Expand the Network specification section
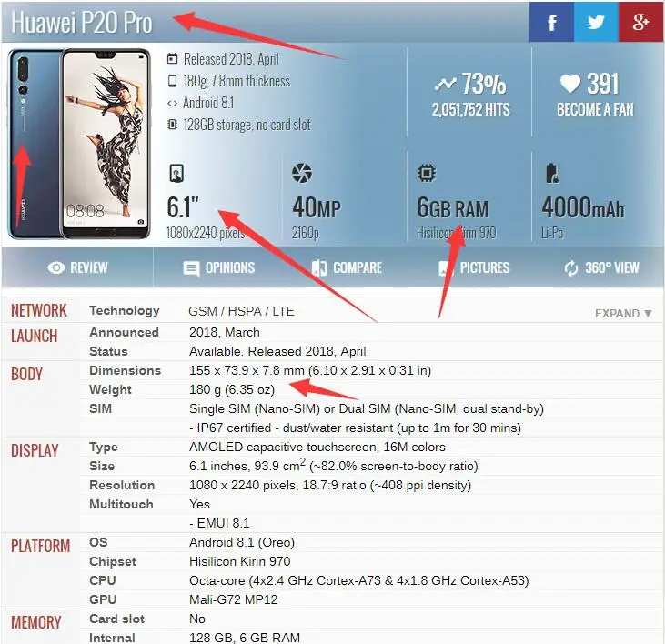Screen dimensions: 665x644 (623, 313)
